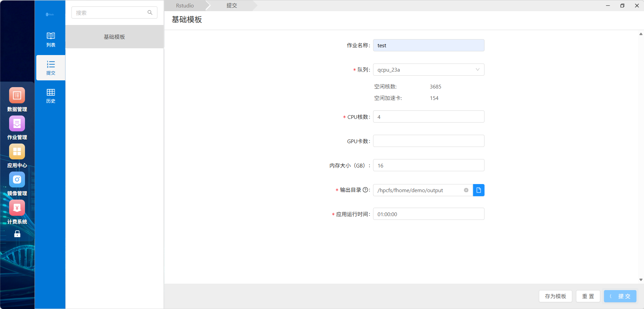Viewport: 644px width, 309px height.
Task: Clear the output directory path
Action: [466, 190]
